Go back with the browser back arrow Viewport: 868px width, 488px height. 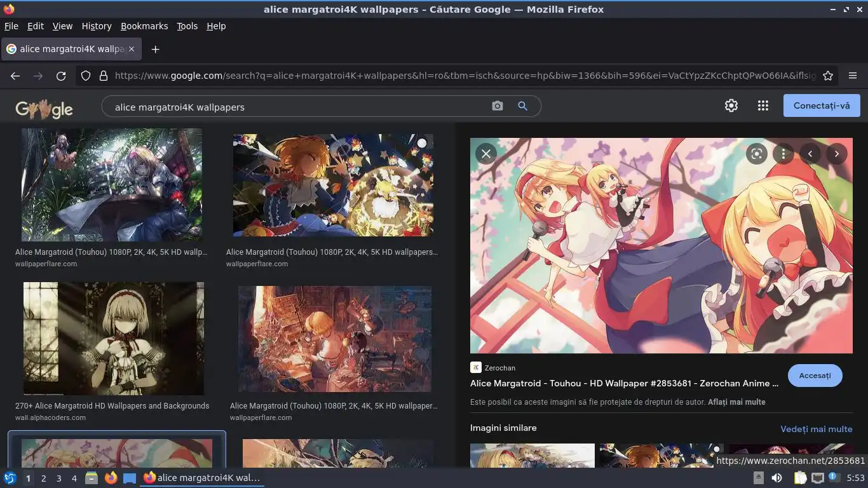[15, 76]
